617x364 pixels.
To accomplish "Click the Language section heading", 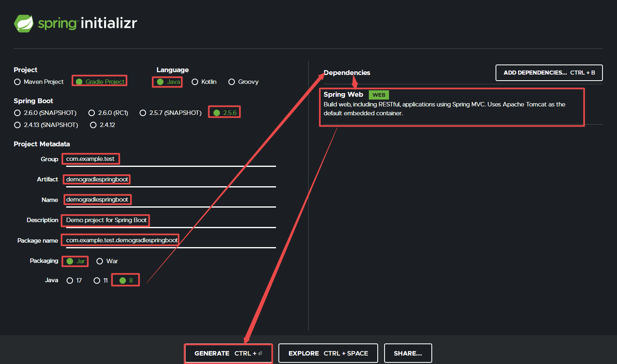I will click(x=172, y=70).
